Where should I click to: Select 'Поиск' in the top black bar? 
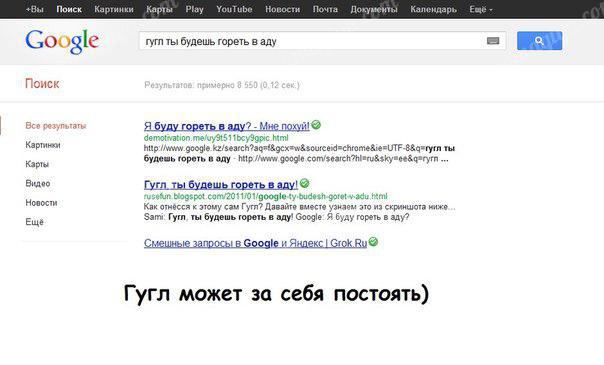click(69, 9)
